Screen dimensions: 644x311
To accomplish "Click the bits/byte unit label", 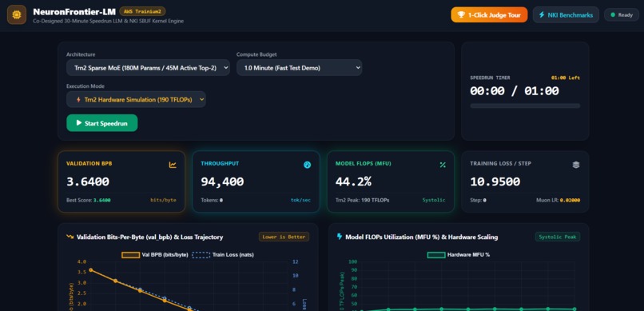I will tap(163, 201).
